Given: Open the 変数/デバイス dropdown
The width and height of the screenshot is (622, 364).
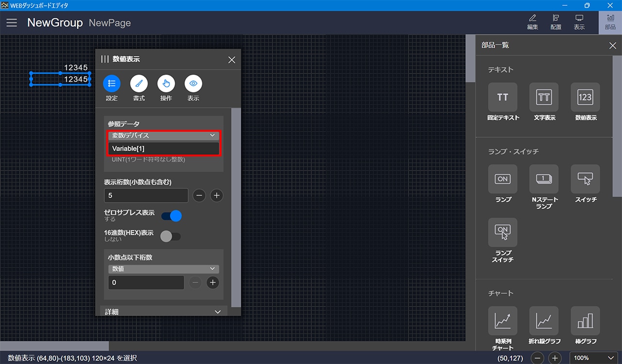Looking at the screenshot, I should tap(163, 135).
